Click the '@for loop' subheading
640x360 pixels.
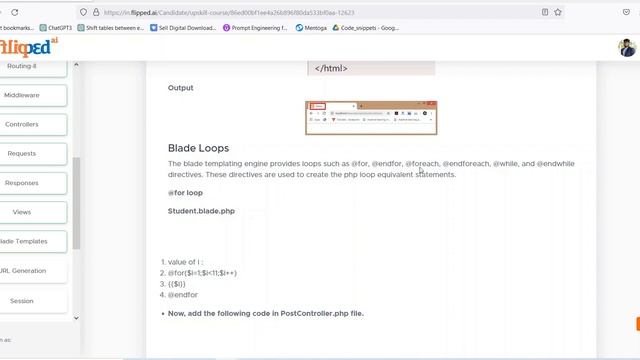click(185, 193)
